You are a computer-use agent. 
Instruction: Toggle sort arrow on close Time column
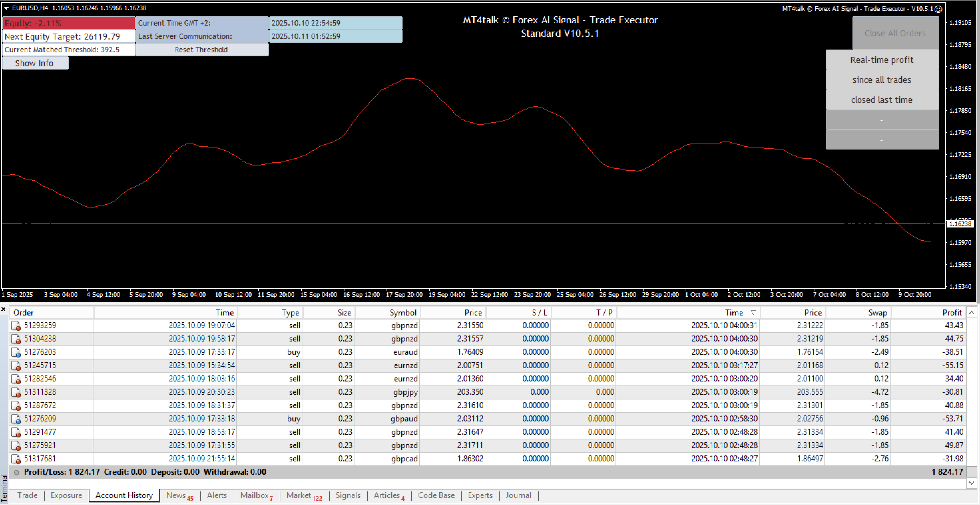click(753, 312)
